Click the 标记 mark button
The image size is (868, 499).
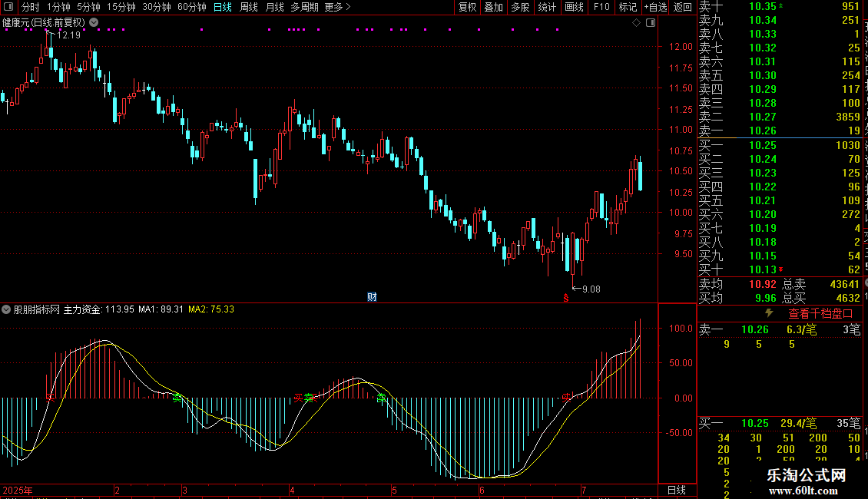628,7
